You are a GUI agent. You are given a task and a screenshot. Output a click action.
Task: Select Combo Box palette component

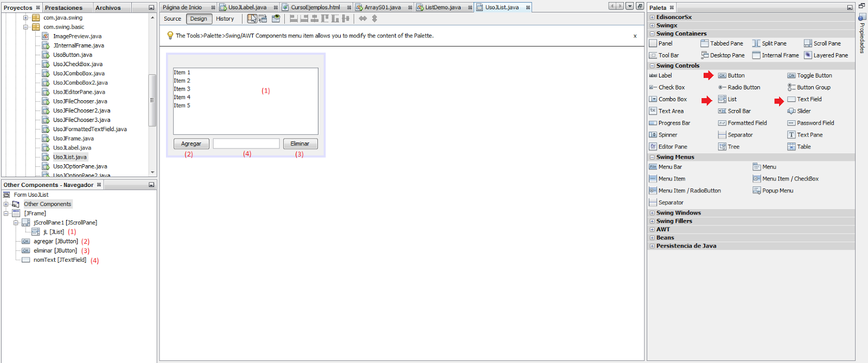[668, 99]
